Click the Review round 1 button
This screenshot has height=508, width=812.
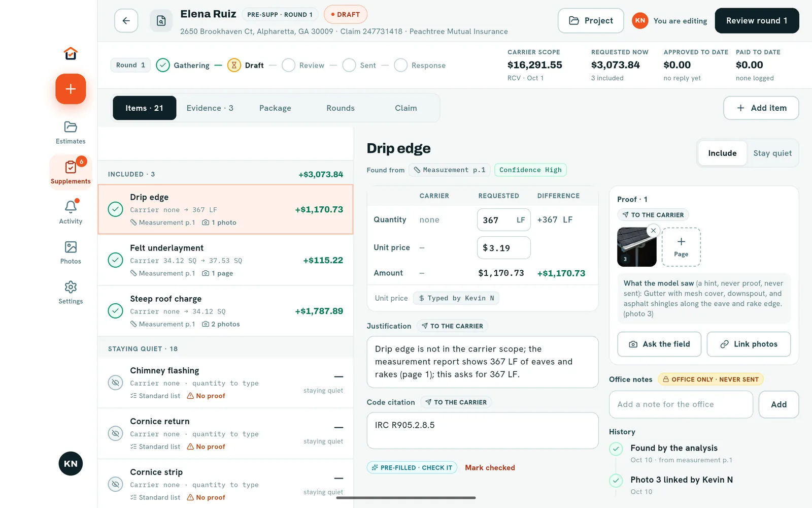pos(757,21)
